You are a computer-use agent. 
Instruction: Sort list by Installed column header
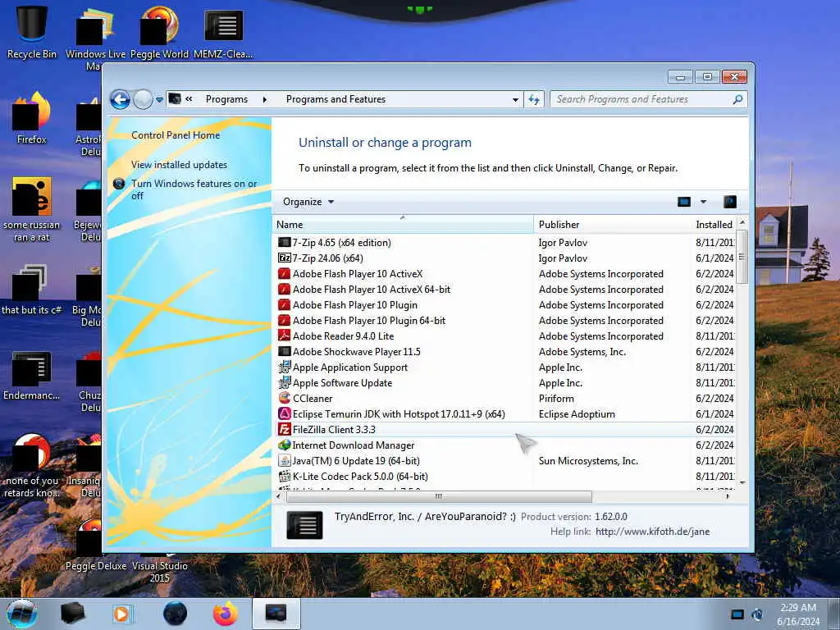pos(714,225)
